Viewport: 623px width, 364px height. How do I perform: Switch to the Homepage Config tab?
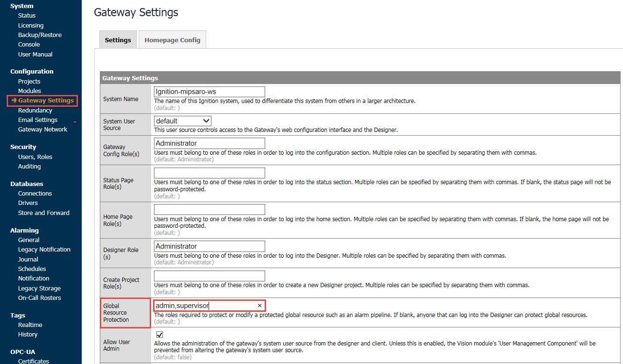[172, 40]
